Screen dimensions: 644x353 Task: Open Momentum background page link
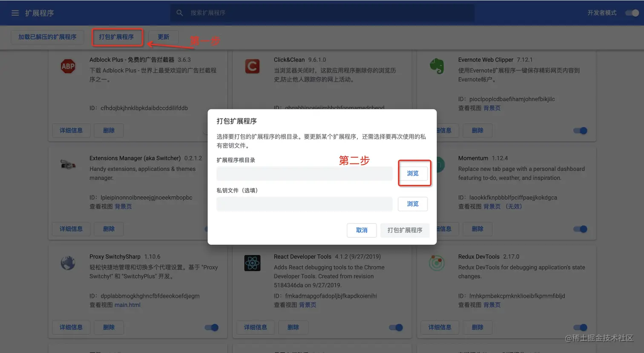[x=492, y=207]
